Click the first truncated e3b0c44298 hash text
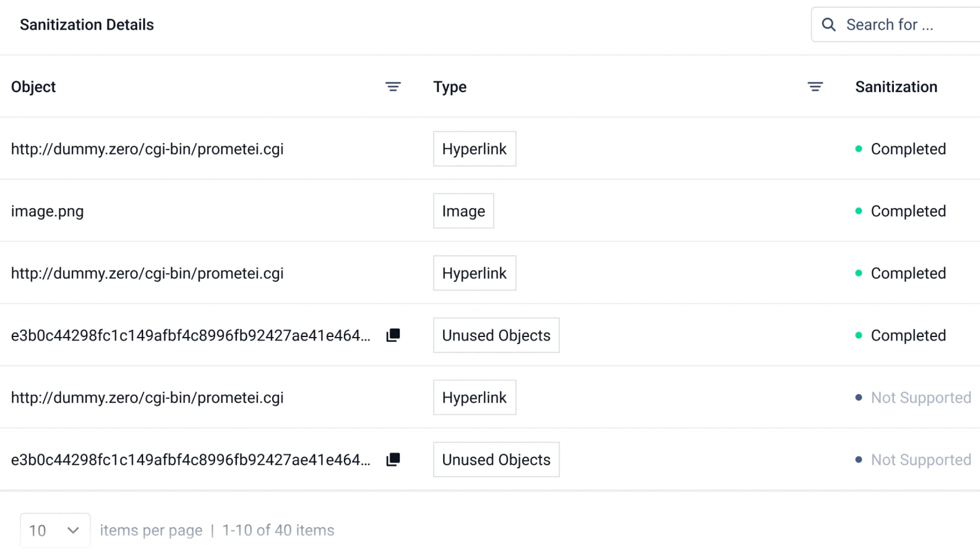 pyautogui.click(x=190, y=335)
